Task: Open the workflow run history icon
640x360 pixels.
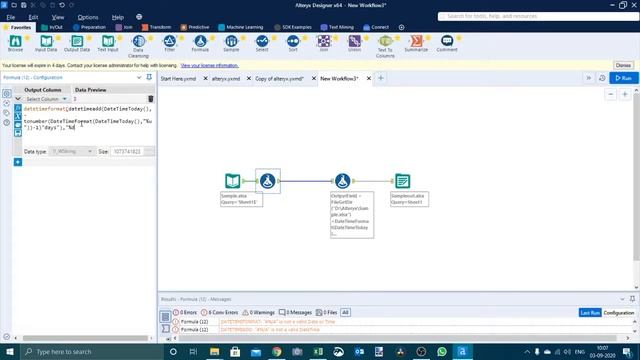Action: click(602, 78)
